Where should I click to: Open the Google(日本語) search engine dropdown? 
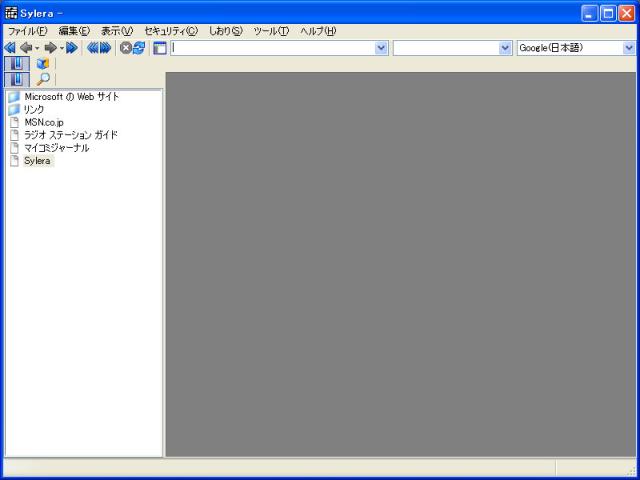pyautogui.click(x=629, y=48)
